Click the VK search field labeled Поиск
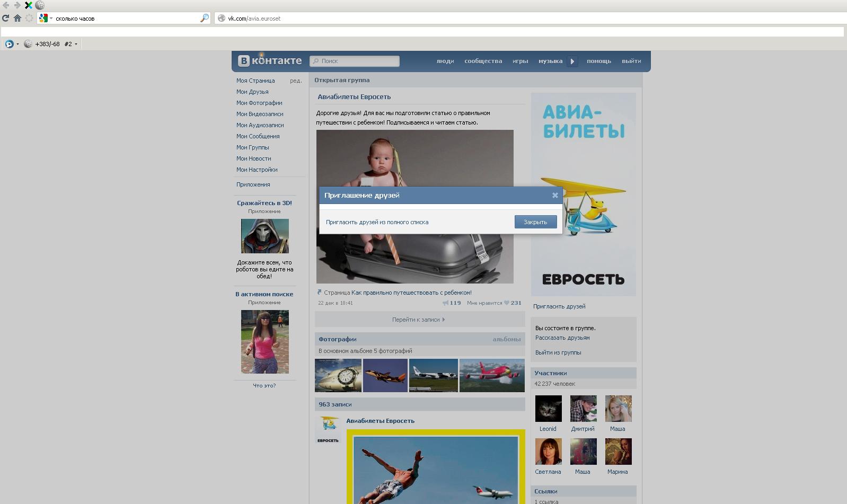Image resolution: width=847 pixels, height=504 pixels. tap(355, 61)
